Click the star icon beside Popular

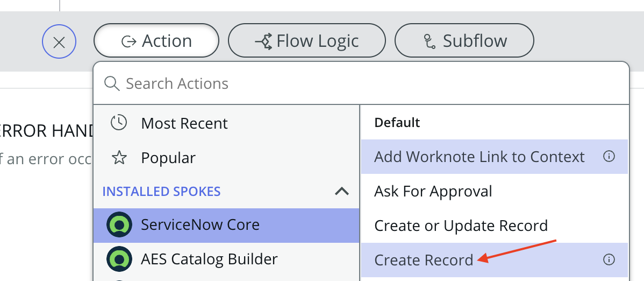119,158
